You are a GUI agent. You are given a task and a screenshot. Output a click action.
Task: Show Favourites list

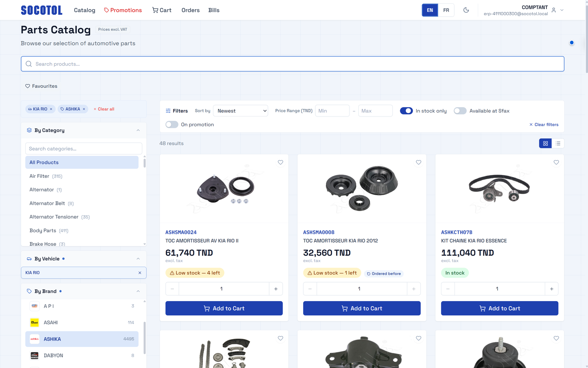[41, 86]
